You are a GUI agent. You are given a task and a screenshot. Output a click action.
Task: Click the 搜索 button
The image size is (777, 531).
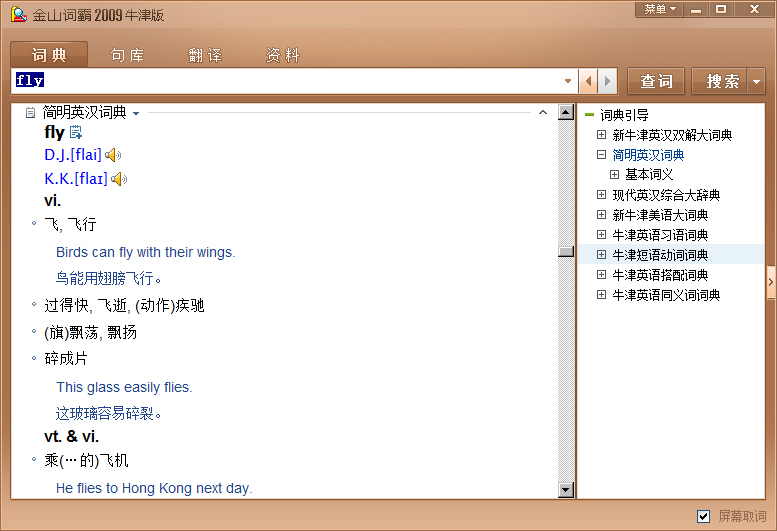[721, 81]
